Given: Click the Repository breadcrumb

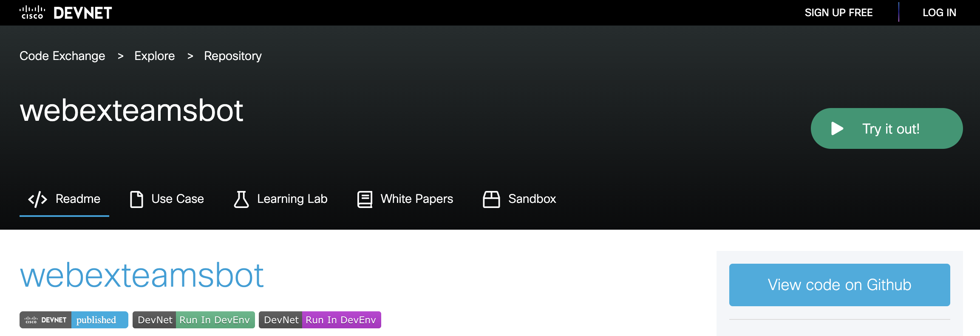Looking at the screenshot, I should point(233,56).
